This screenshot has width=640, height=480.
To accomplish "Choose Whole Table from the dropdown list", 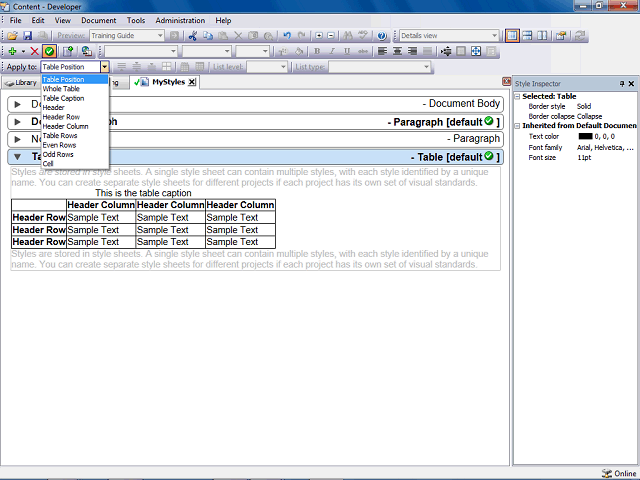I will [x=75, y=89].
